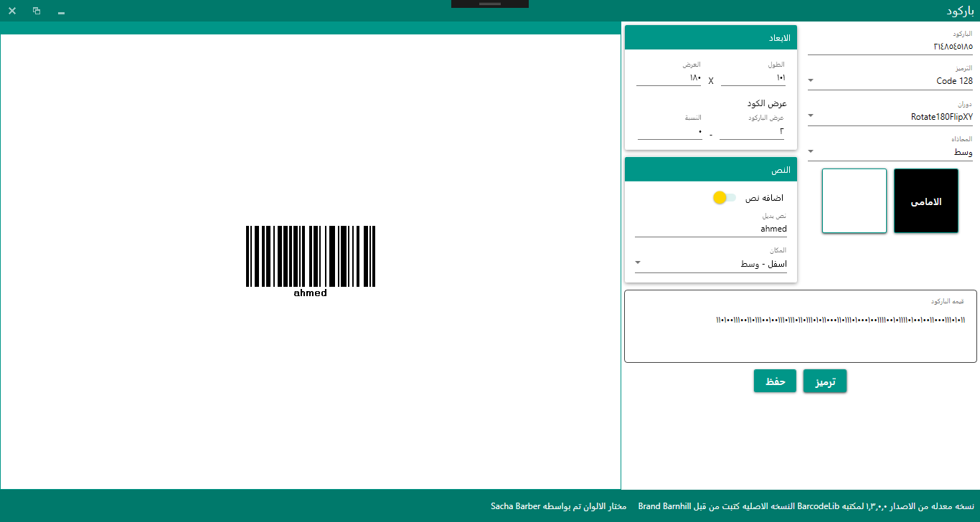Click the الطول length input field

[753, 77]
